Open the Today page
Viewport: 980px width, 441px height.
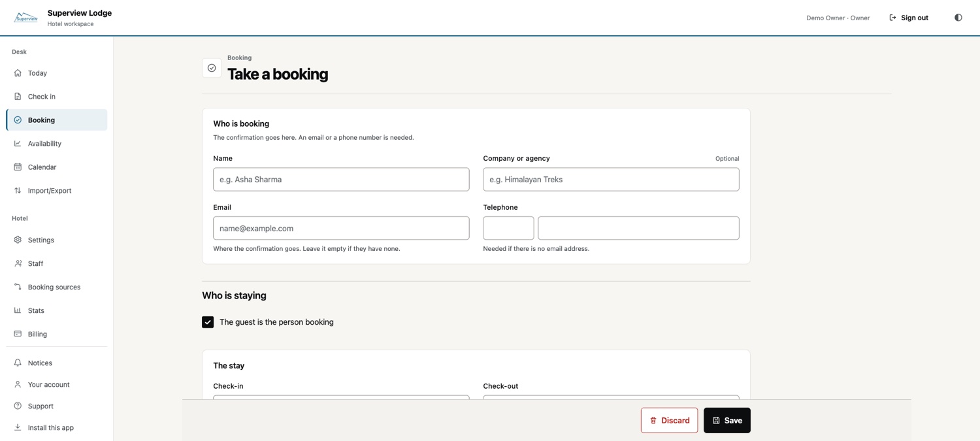pos(57,73)
